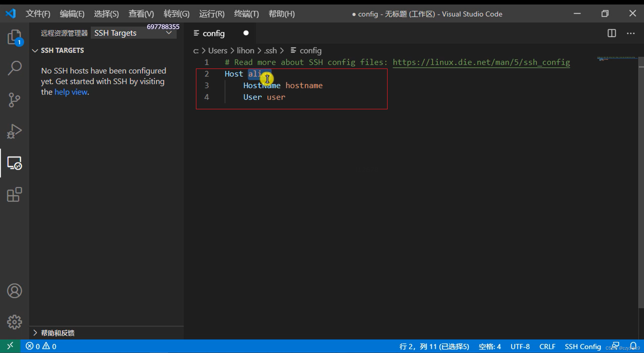Open the Extensions view icon
644x353 pixels.
[14, 194]
